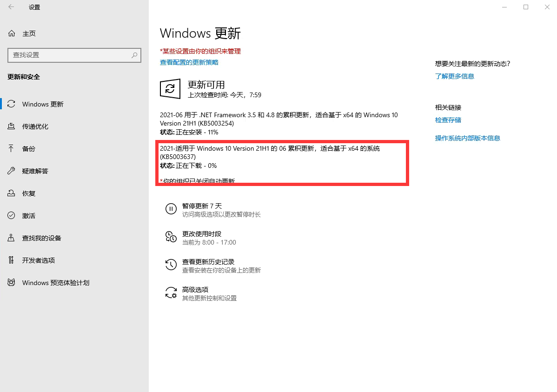557x392 pixels.
Task: Click the pause icon beside 暂停更新 7 天
Action: coord(171,209)
